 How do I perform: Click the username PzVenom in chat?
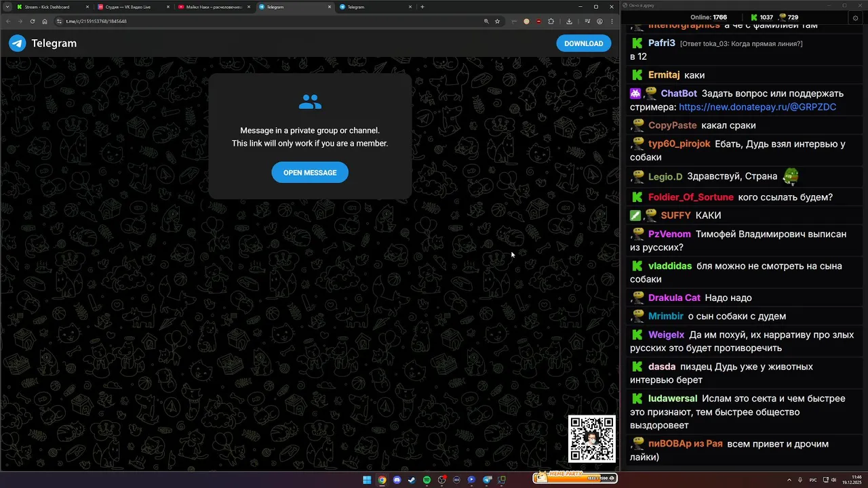[x=669, y=234]
